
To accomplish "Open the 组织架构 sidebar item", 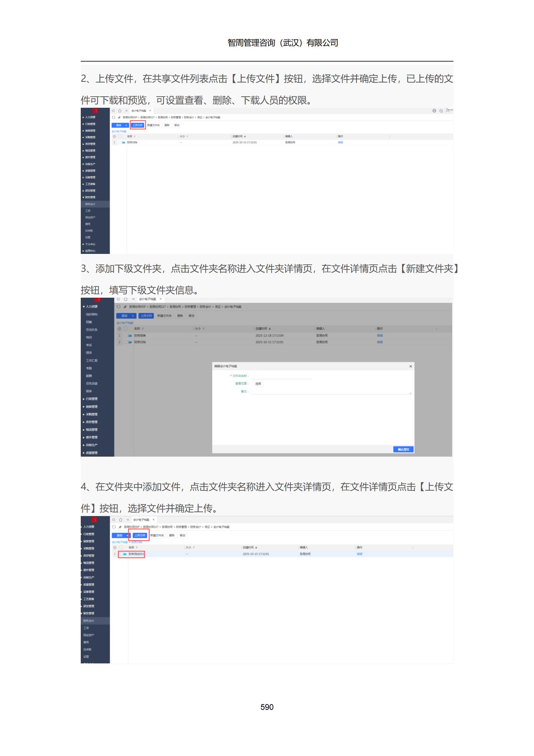I will click(x=92, y=315).
